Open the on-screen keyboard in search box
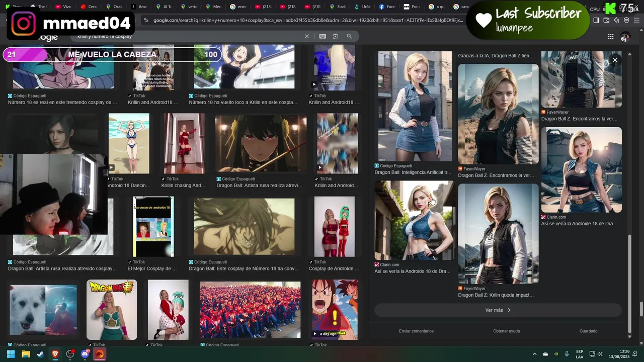The width and height of the screenshot is (644, 362). pyautogui.click(x=323, y=36)
